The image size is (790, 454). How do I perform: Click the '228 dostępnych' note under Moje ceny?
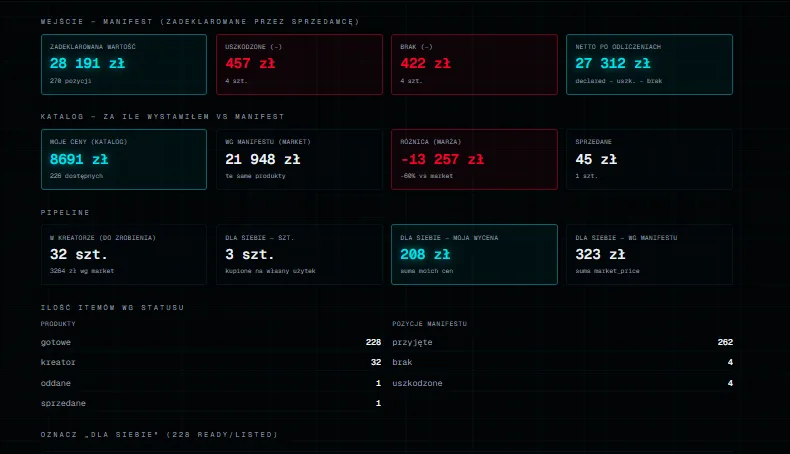[76, 176]
